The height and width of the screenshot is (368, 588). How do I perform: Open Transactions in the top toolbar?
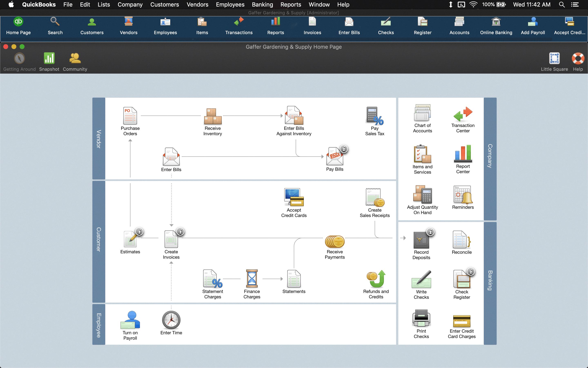click(239, 26)
